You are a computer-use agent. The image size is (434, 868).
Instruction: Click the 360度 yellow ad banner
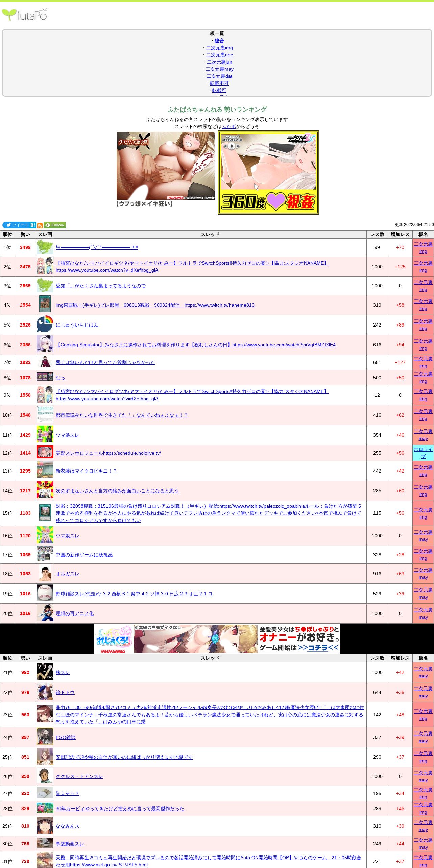[x=268, y=172]
